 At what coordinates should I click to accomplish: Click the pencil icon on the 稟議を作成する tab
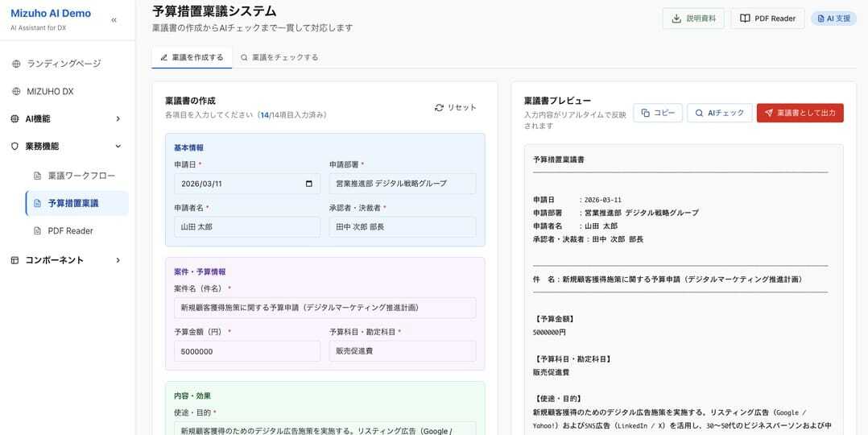point(164,57)
